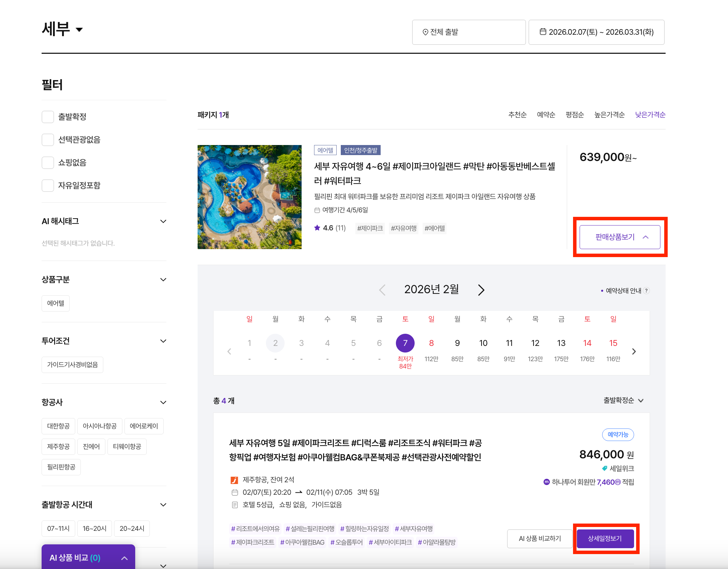Screen dimensions: 728x569
Task: Enable the 출발확정 filter checkbox
Action: coord(48,117)
